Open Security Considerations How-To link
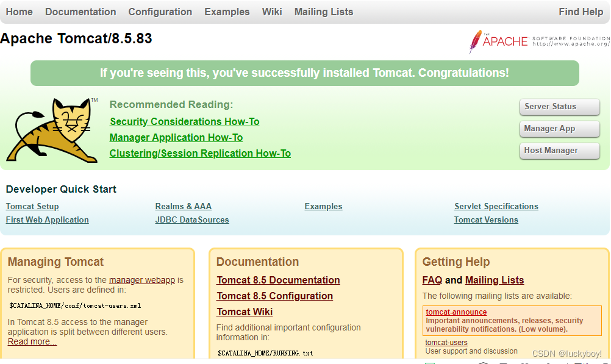Screen dimensions: 611x364 [x=185, y=122]
